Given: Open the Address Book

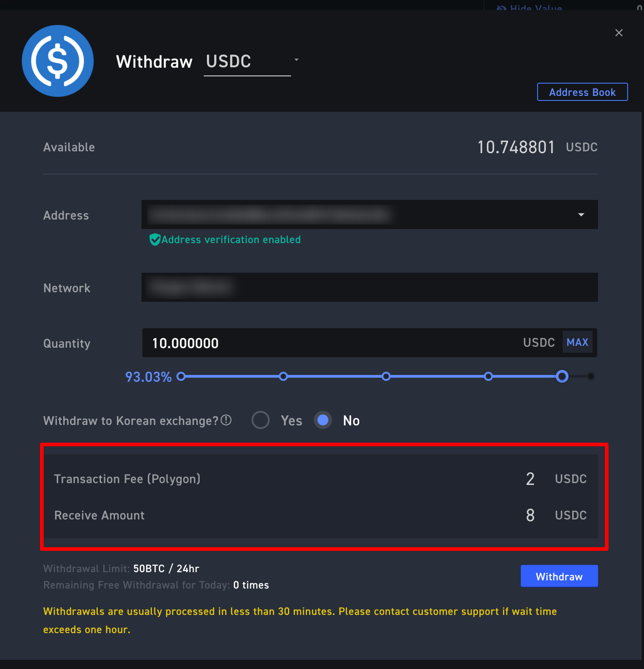Looking at the screenshot, I should pos(582,92).
